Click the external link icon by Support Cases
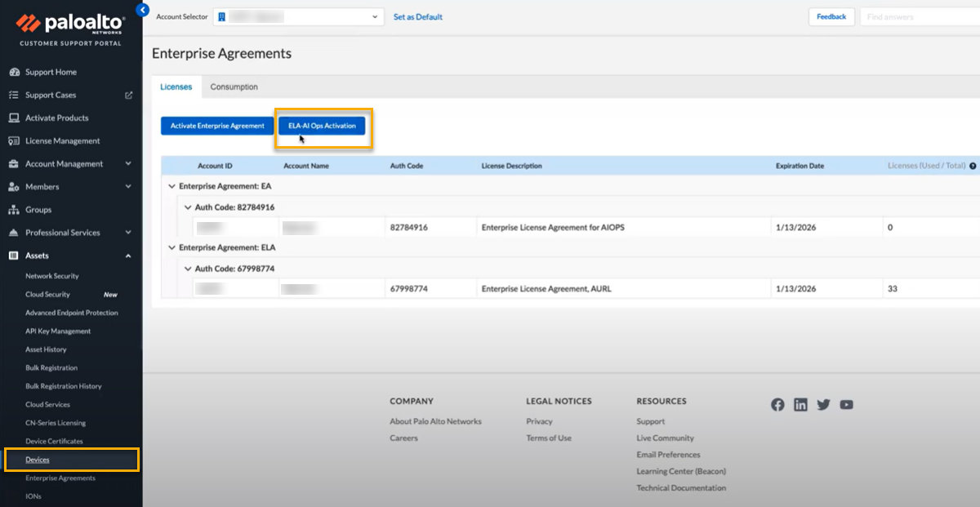Image resolution: width=980 pixels, height=507 pixels. 128,95
